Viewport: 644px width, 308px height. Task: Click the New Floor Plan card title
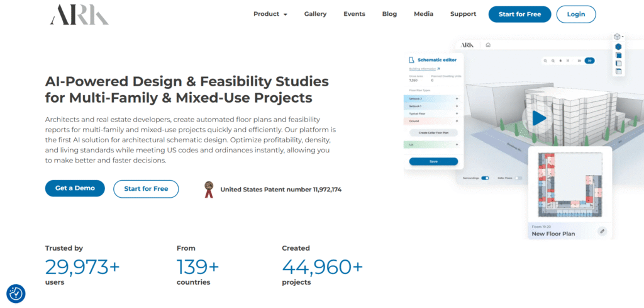(x=553, y=234)
